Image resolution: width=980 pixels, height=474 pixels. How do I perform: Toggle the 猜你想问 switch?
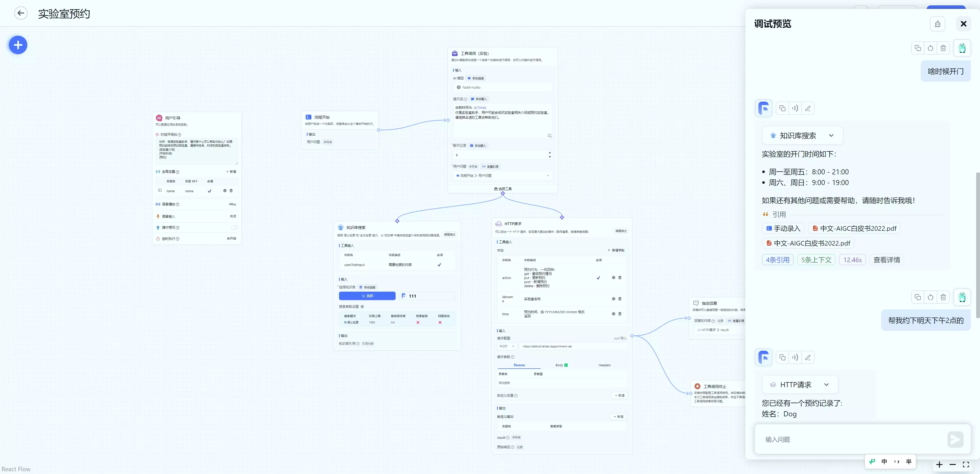click(234, 227)
